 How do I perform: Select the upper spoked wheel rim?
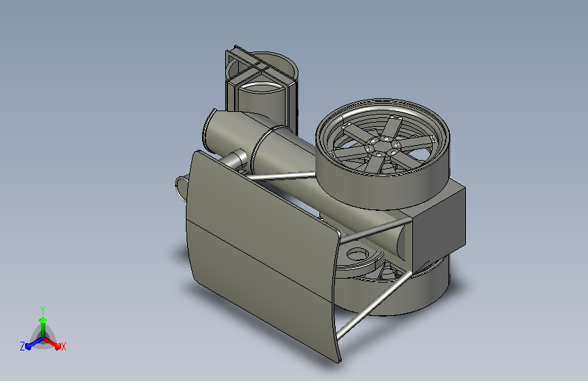(x=383, y=154)
